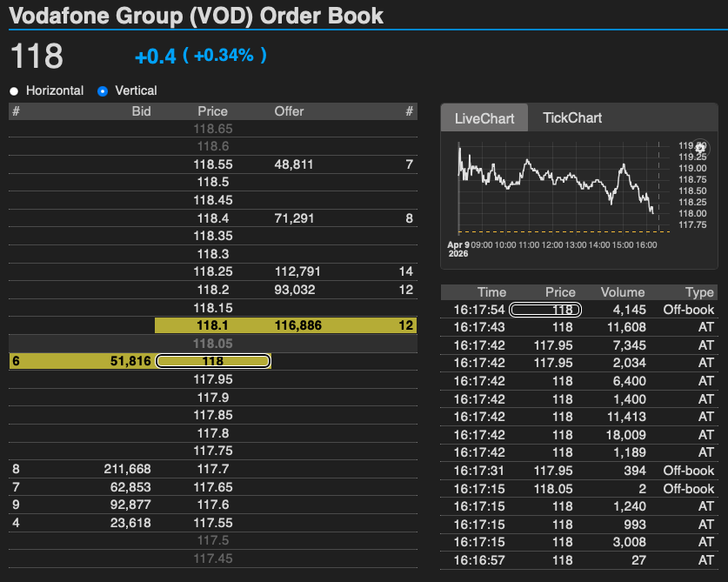Click the Offer column header
Screen dimensions: 728x582
(289, 110)
